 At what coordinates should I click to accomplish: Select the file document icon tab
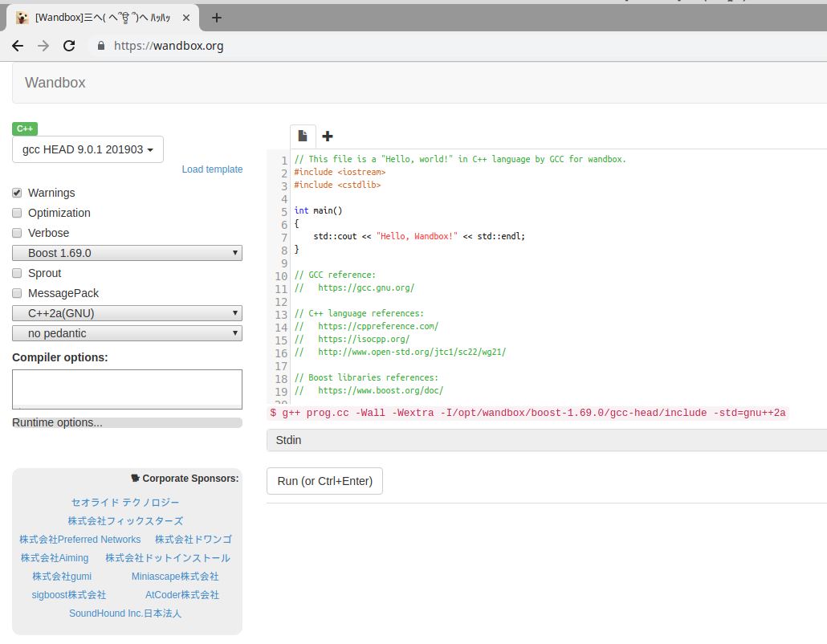click(303, 136)
